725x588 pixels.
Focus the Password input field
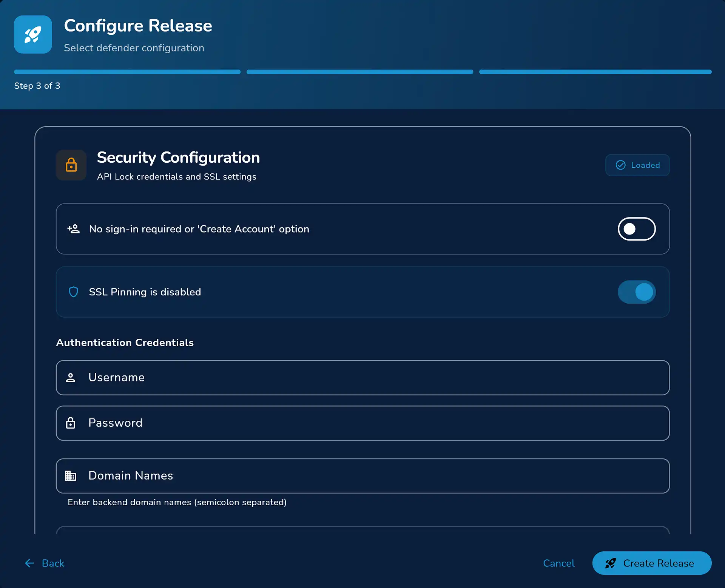tap(363, 423)
